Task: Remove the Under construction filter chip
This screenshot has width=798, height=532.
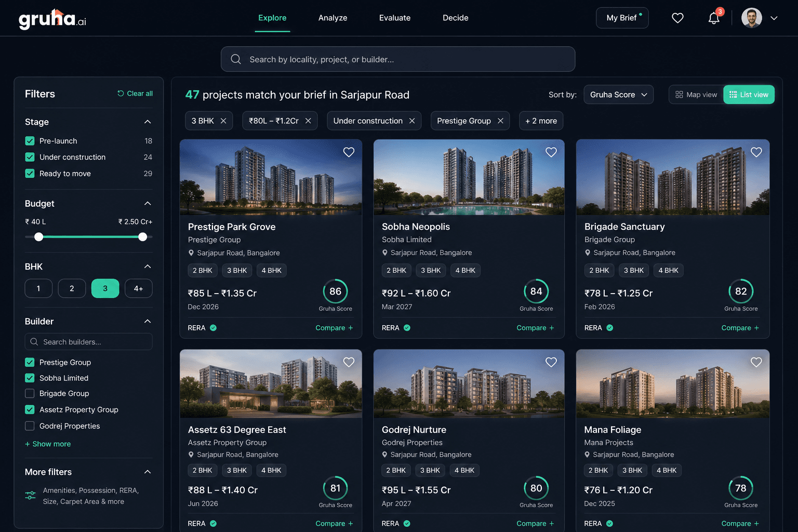Action: (x=412, y=121)
